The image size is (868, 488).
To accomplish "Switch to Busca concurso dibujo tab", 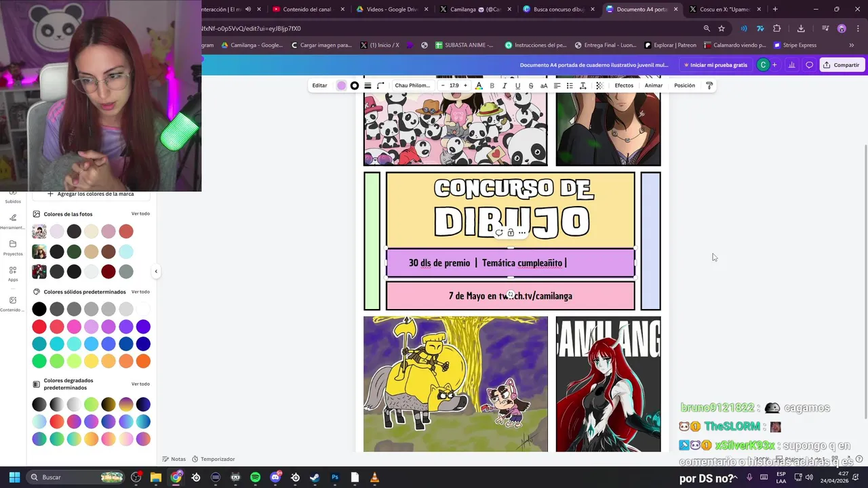I will [x=559, y=9].
